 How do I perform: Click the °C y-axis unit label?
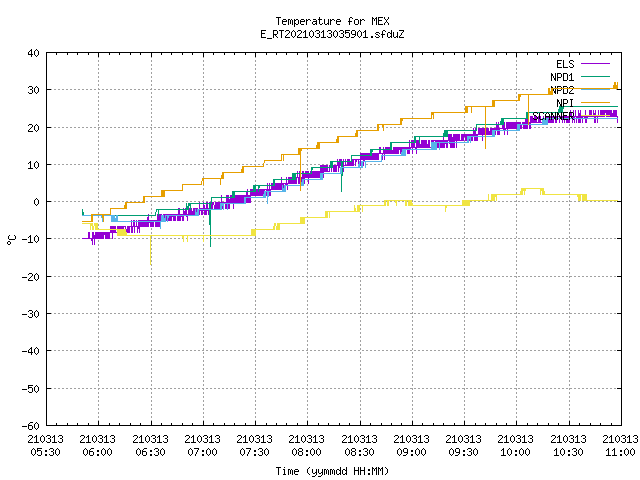coord(11,240)
